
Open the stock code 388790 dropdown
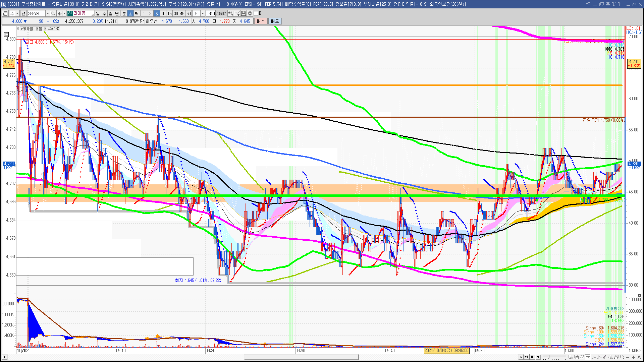click(x=48, y=13)
